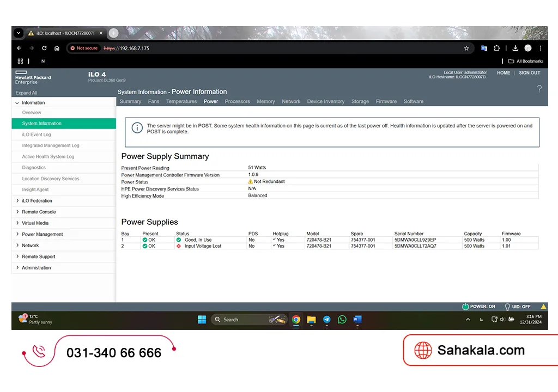This screenshot has width=558, height=392.
Task: Open iLO Event Log
Action: pyautogui.click(x=37, y=134)
